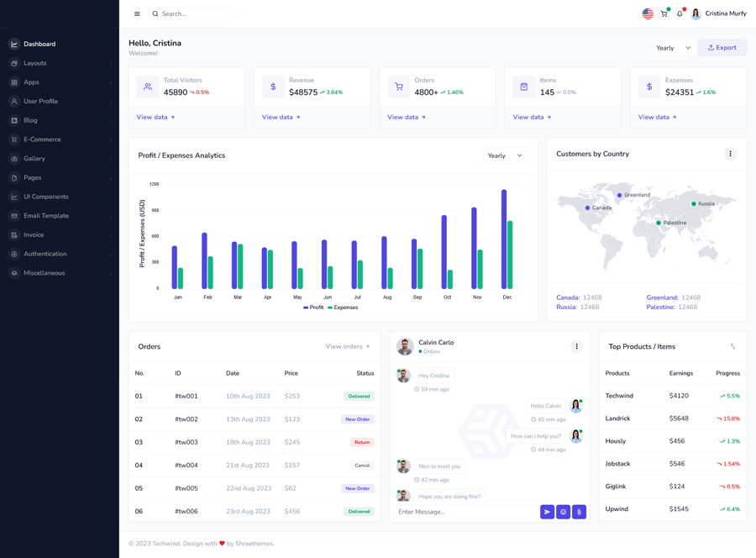Open the Yearly dropdown in Profit/Expenses Analytics
Viewport: 756px width, 558px height.
click(x=505, y=155)
